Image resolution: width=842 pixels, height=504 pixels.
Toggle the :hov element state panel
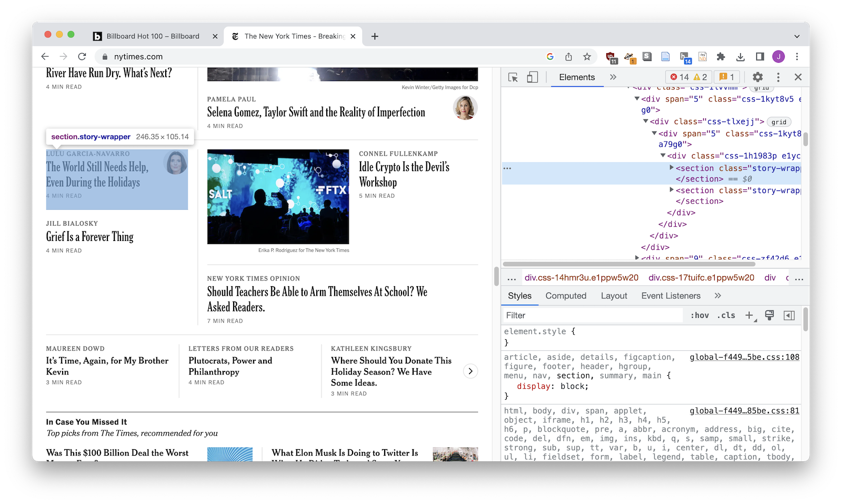[x=699, y=315]
